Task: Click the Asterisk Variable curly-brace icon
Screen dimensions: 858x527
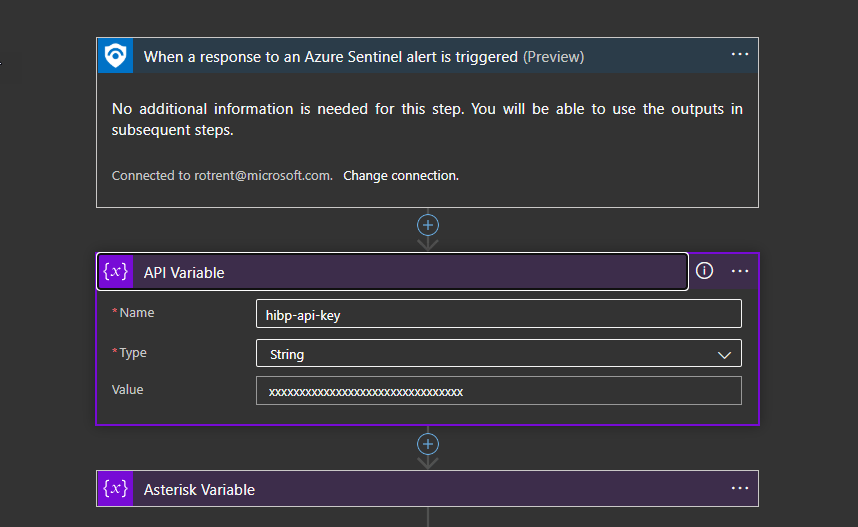Action: (x=115, y=488)
